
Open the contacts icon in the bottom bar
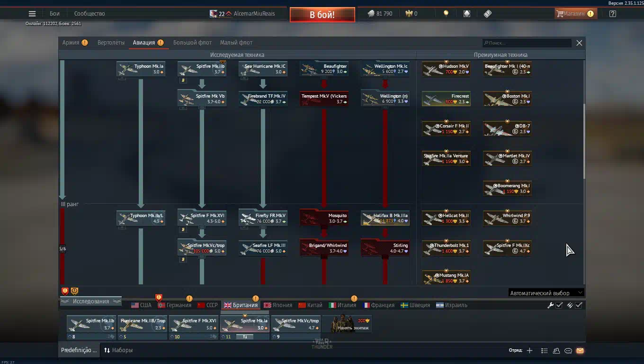[x=556, y=351]
